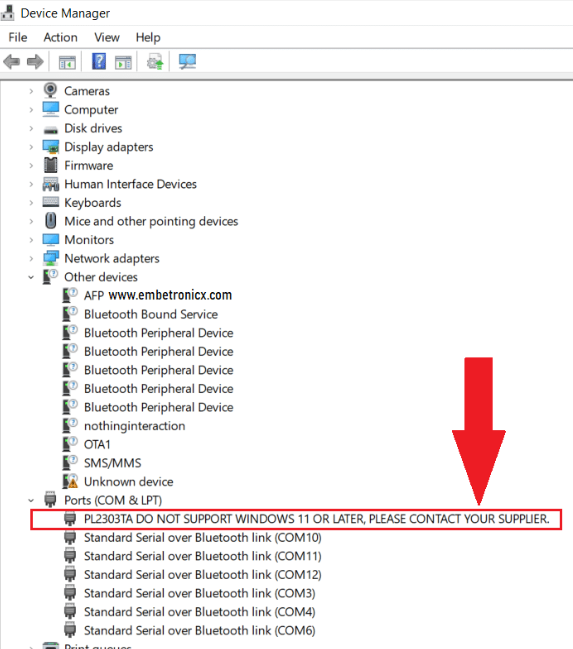Open the View menu
Screen dimensions: 573x649
click(x=107, y=37)
